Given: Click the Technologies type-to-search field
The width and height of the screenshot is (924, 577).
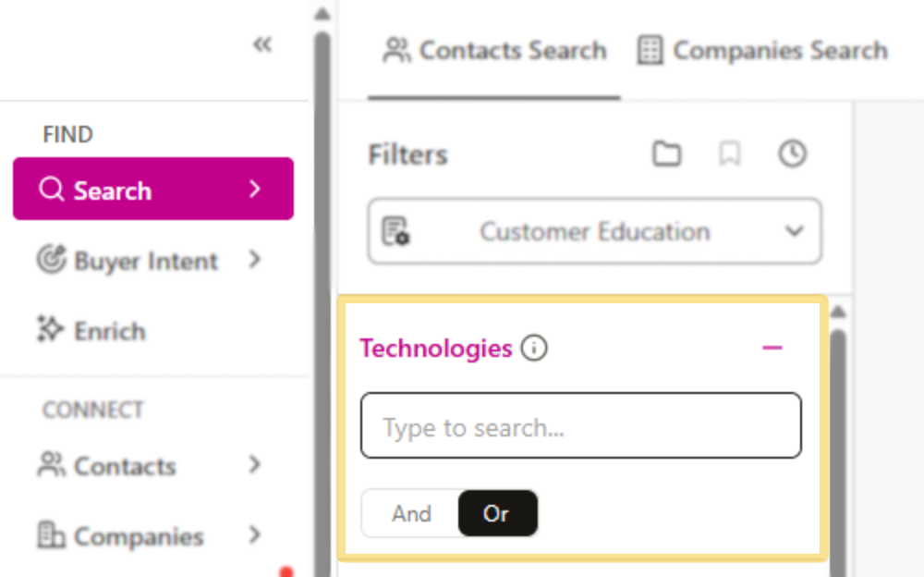Looking at the screenshot, I should pos(580,426).
